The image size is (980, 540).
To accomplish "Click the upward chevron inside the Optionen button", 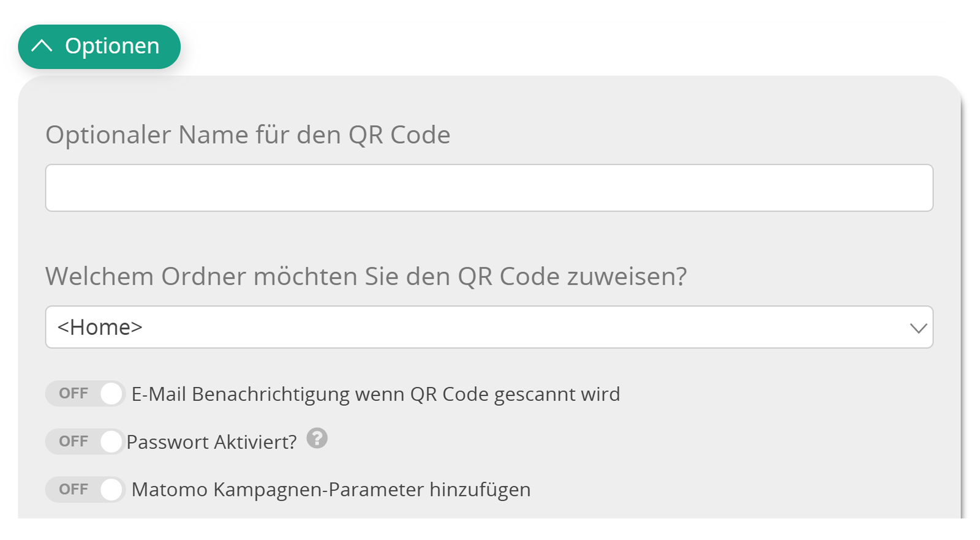I will (42, 45).
